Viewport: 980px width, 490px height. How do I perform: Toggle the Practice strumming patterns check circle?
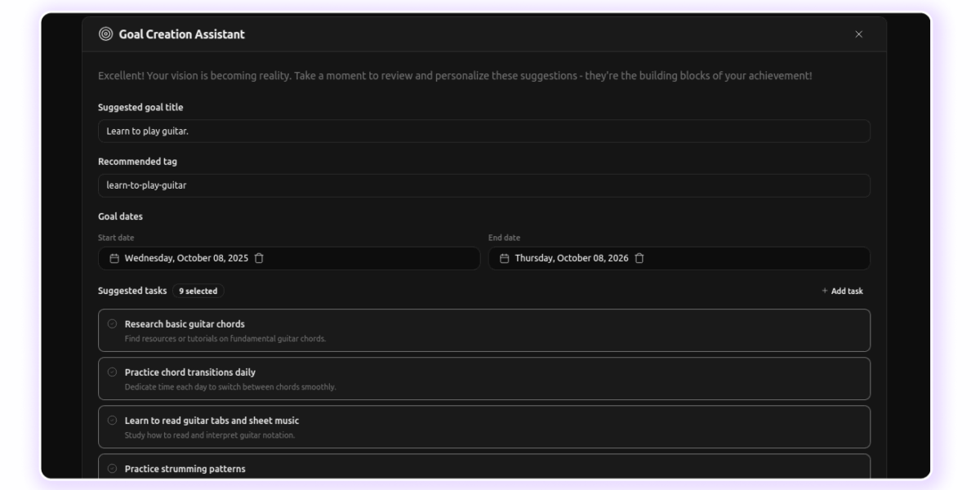pyautogui.click(x=113, y=469)
